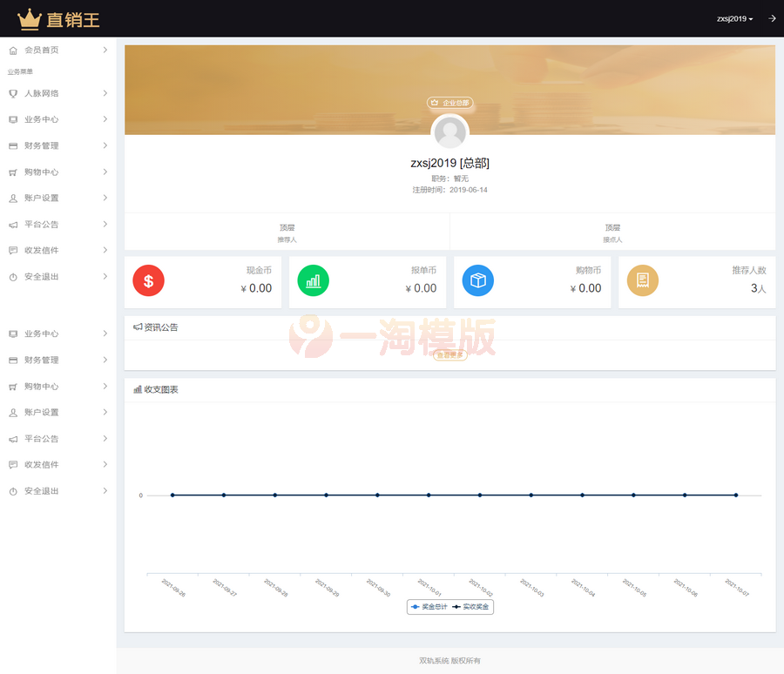Open the zxsj2019 account dropdown

click(x=734, y=17)
